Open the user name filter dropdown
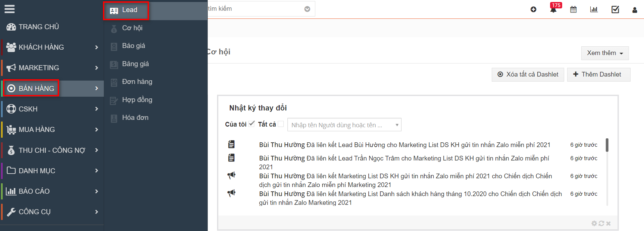Screen dimensions: 644x231 click(x=344, y=125)
